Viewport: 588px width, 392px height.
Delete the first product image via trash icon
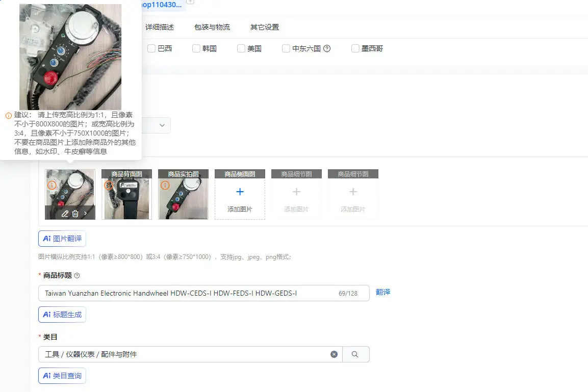coord(75,213)
